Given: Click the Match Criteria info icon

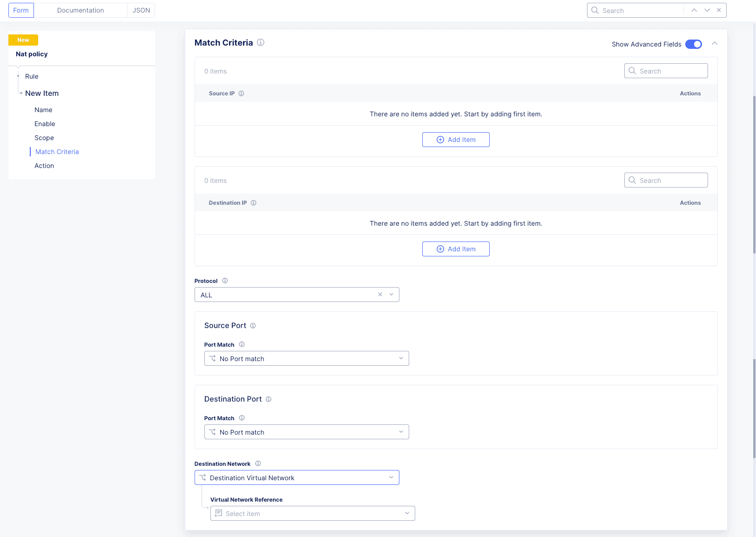Looking at the screenshot, I should (x=261, y=42).
